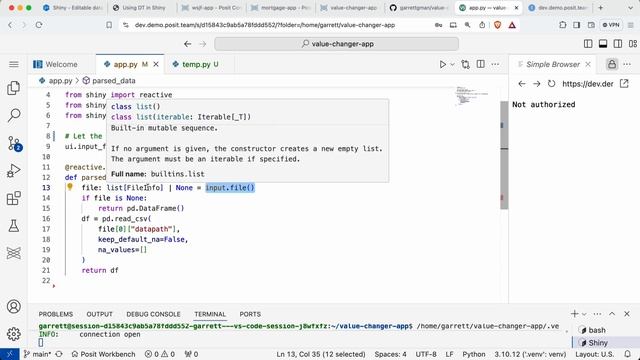Image resolution: width=640 pixels, height=360 pixels.
Task: Open the Explorer view in the activity bar
Action: click(13, 88)
